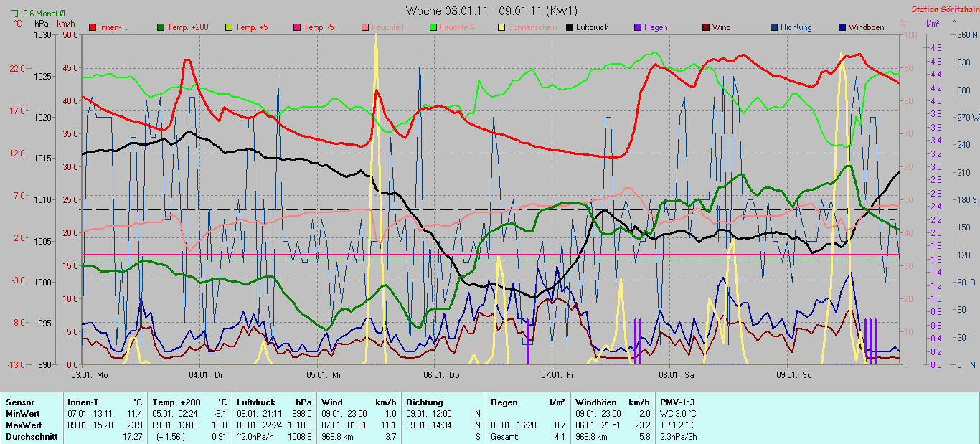Click the red Innen-T. legend swatch
980x444 pixels.
(x=93, y=27)
